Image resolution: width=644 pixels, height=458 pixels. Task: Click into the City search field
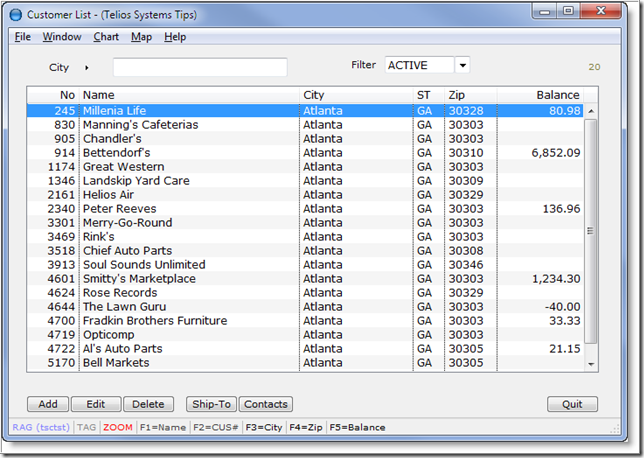coord(200,67)
